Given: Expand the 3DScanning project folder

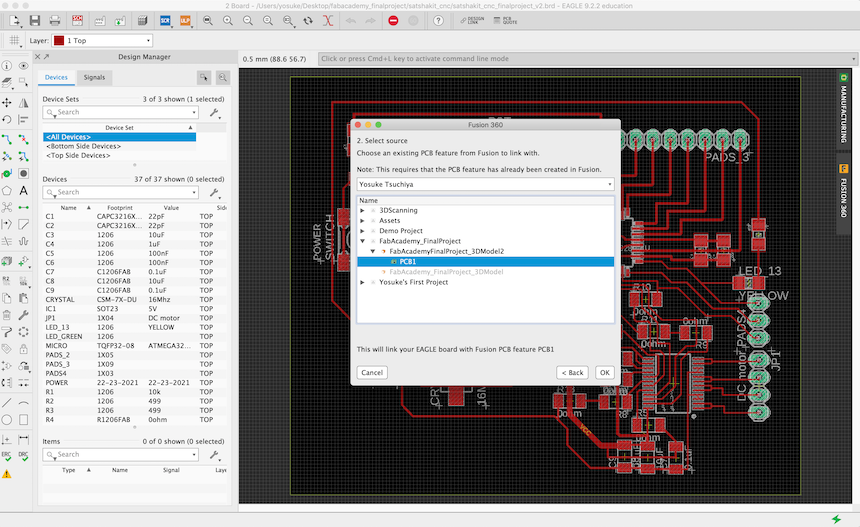Looking at the screenshot, I should coord(363,210).
